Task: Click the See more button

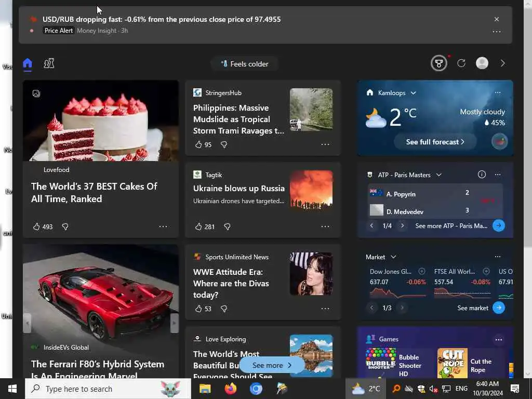Action: [x=272, y=365]
